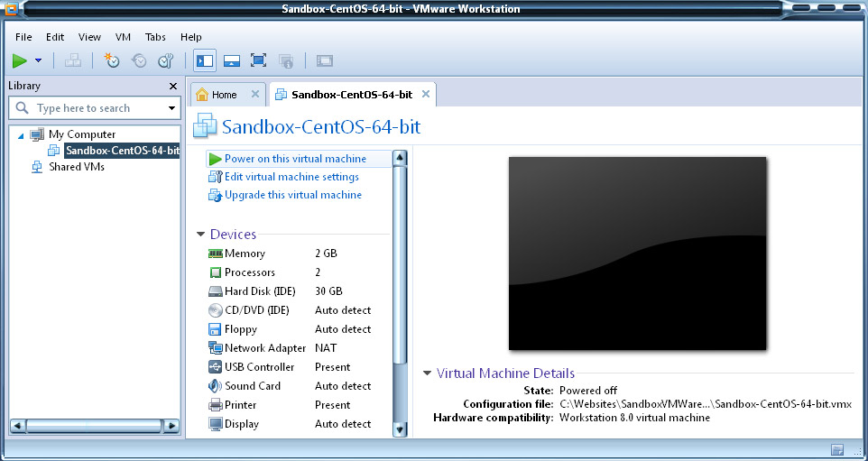Collapse the My Computer tree node
This screenshot has height=461, width=868.
pos(21,135)
